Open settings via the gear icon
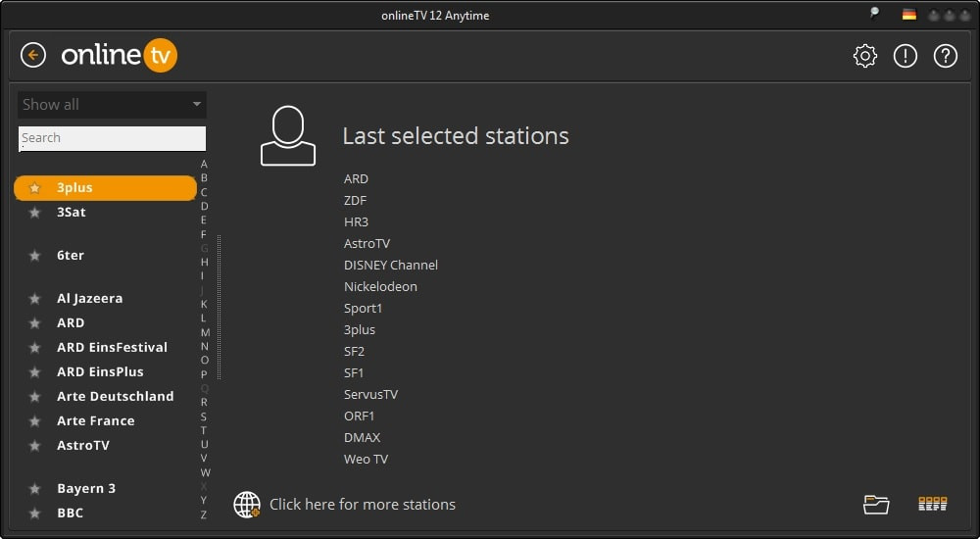Screen dimensions: 980x539 pos(865,56)
